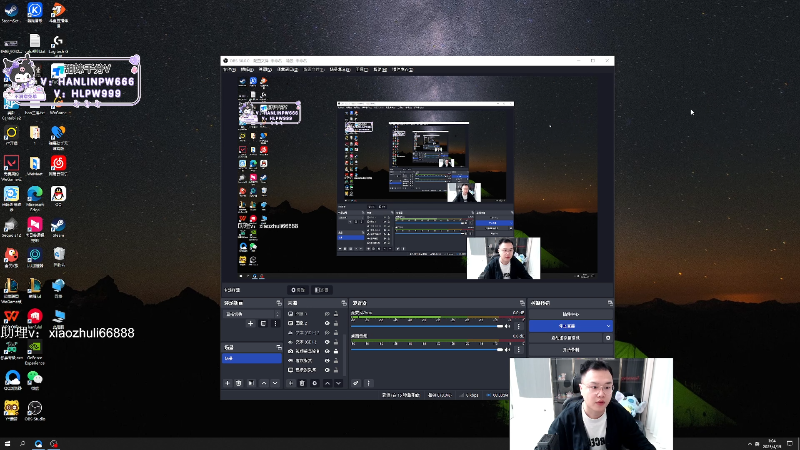
Task: Show topmost hidden source via eye icon
Action: pyautogui.click(x=327, y=314)
